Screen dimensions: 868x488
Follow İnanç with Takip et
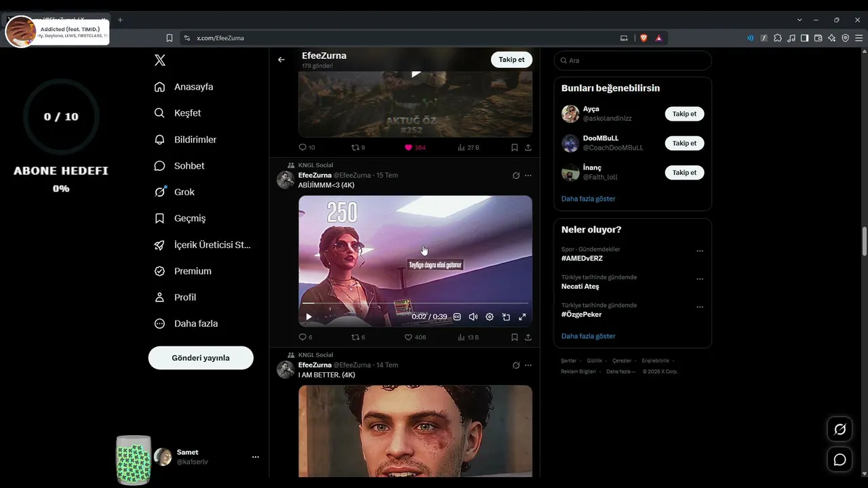[x=684, y=173]
